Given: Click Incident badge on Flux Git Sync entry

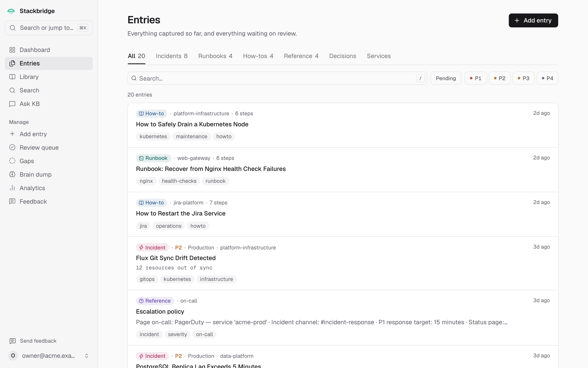Looking at the screenshot, I should point(152,248).
